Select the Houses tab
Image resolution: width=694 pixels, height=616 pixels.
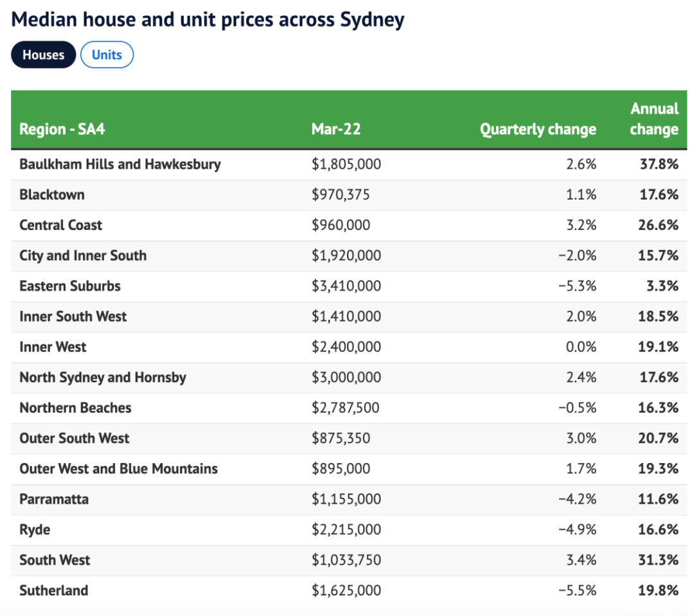44,55
